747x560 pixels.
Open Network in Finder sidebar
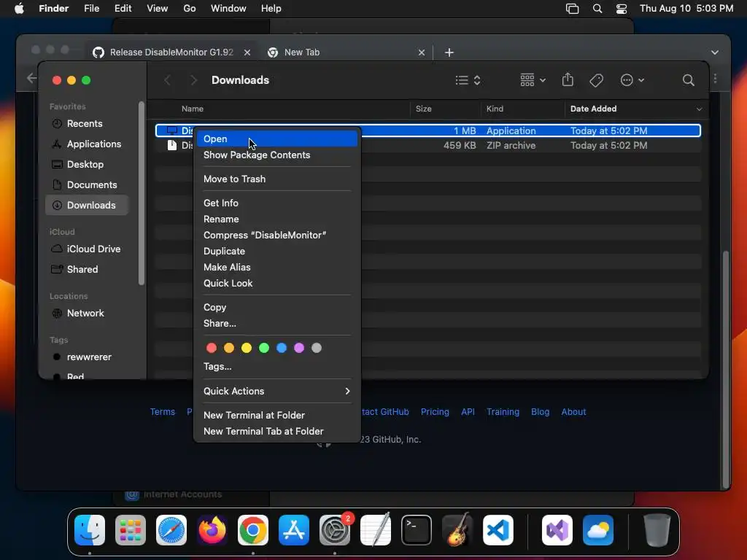87,314
